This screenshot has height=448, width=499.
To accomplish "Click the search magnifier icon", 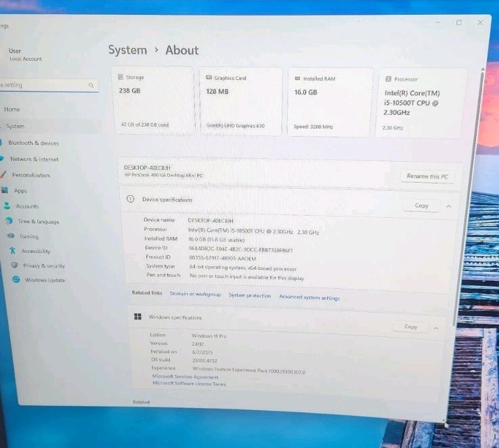I will point(91,85).
